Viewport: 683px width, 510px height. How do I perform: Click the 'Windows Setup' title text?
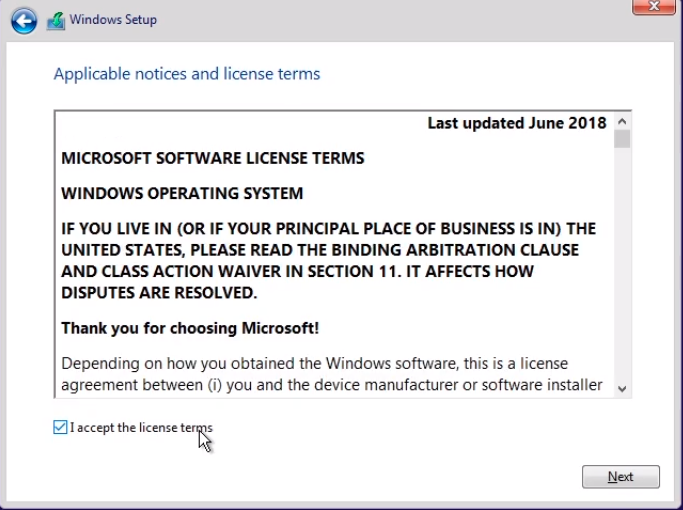[113, 20]
